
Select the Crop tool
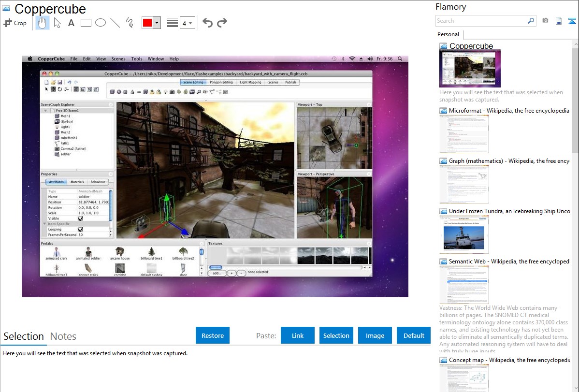point(15,23)
